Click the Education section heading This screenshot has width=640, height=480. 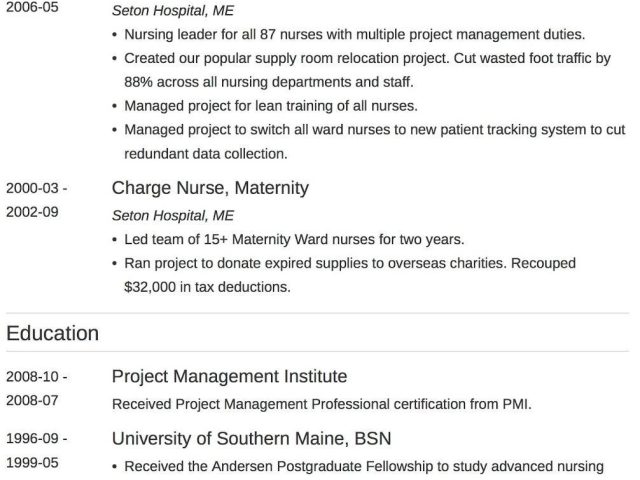point(53,333)
